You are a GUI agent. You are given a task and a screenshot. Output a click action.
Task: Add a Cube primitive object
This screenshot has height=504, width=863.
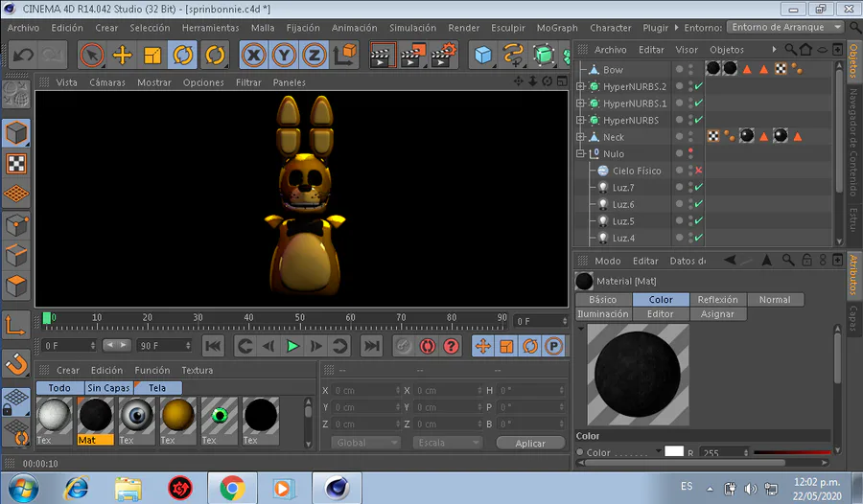coord(482,55)
